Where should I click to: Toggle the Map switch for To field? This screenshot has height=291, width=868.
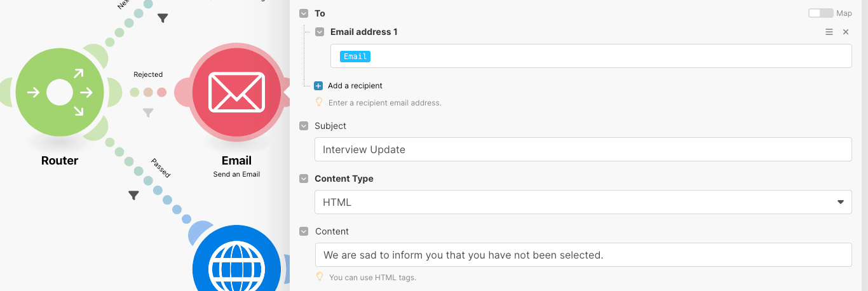[x=820, y=13]
